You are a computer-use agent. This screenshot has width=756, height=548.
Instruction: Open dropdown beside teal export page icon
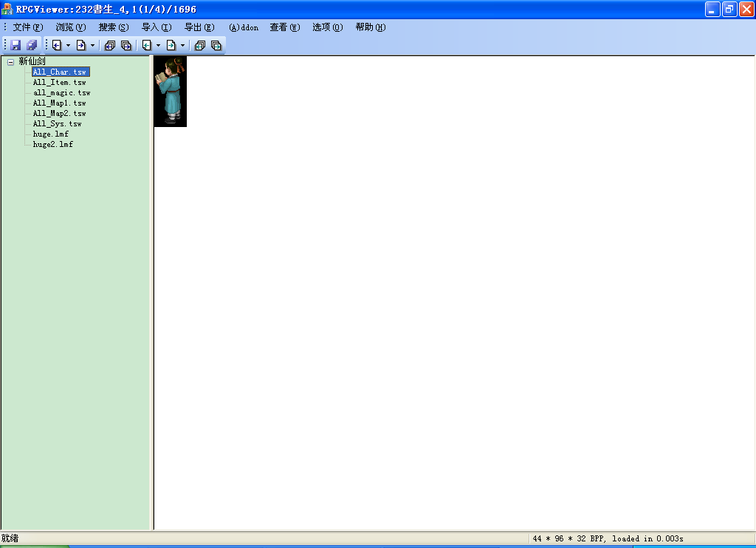pos(183,45)
